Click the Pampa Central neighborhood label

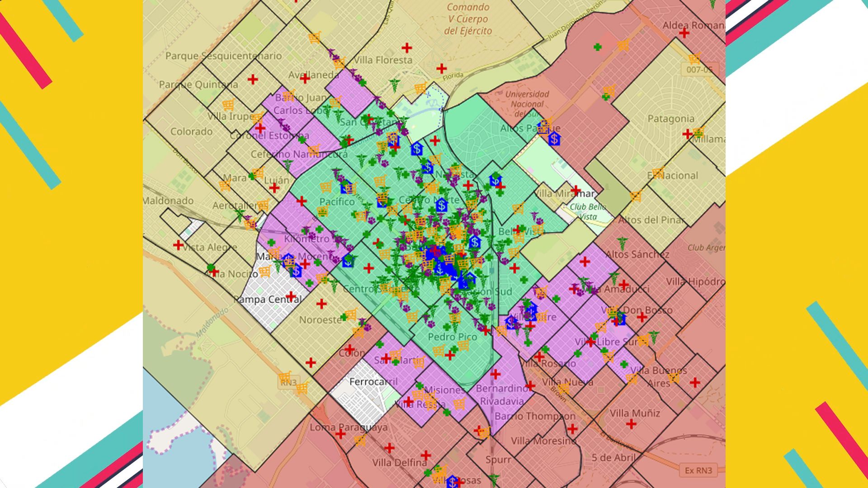(268, 299)
